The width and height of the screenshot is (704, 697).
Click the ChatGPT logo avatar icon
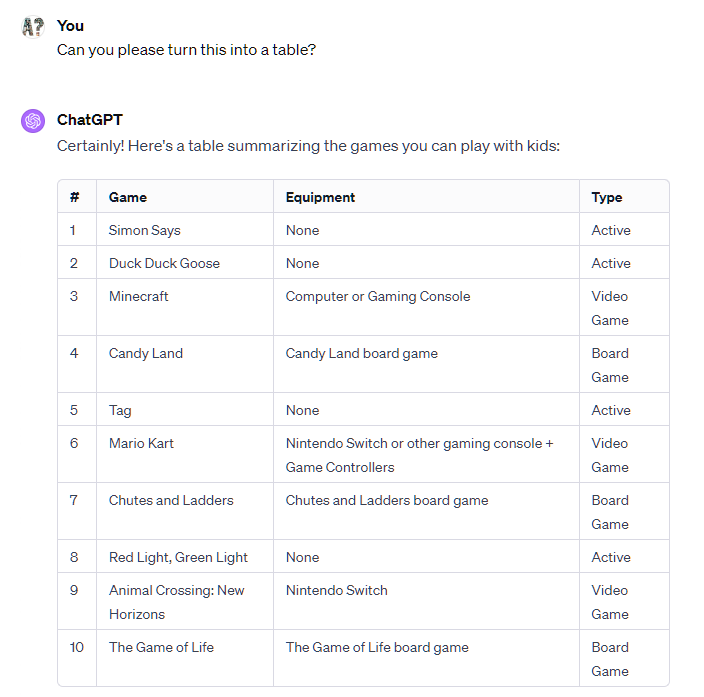pyautogui.click(x=33, y=121)
